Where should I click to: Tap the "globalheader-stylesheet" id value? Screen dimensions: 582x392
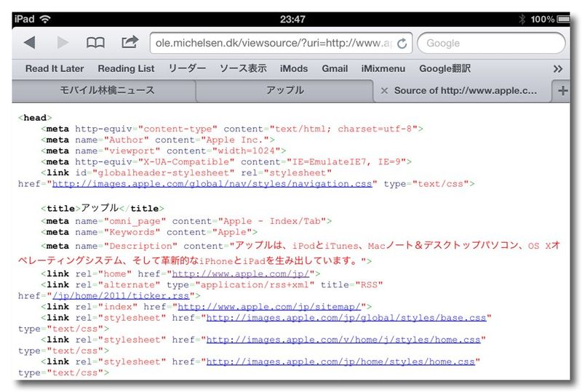163,172
